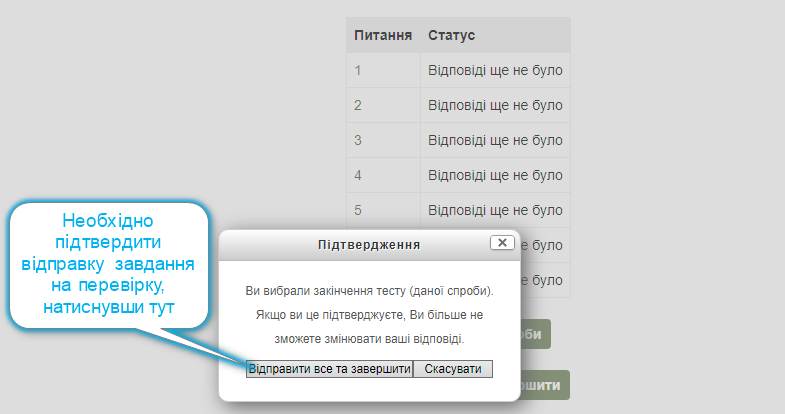The height and width of the screenshot is (414, 785).
Task: Open question 3 in the summary table
Action: [x=357, y=140]
